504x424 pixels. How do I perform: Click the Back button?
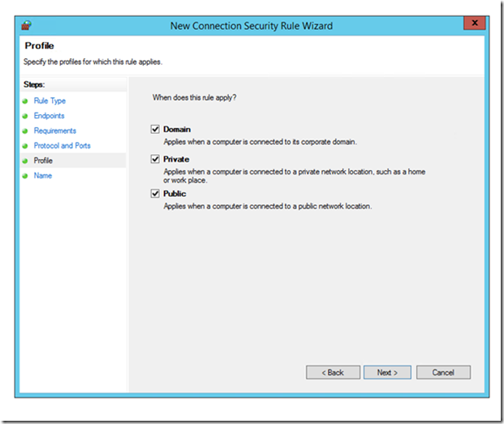333,372
